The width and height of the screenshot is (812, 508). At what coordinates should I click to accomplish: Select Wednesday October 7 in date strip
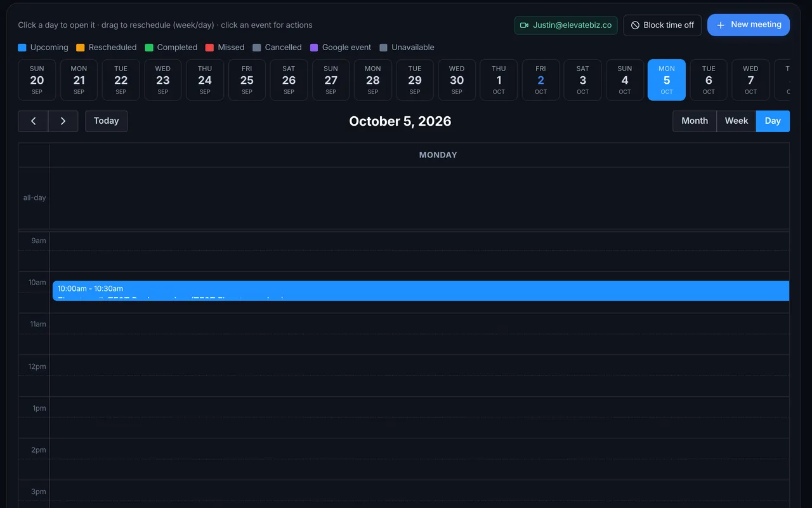pos(750,80)
